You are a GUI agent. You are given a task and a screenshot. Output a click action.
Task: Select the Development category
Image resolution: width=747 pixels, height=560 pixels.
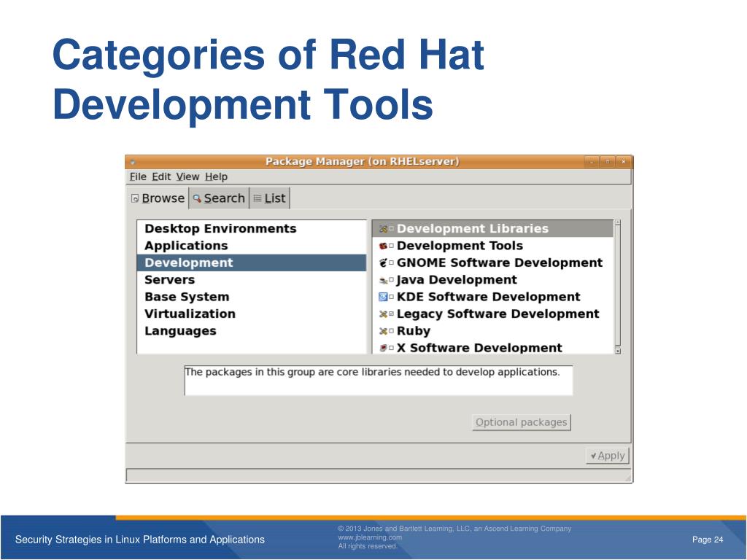click(x=252, y=262)
